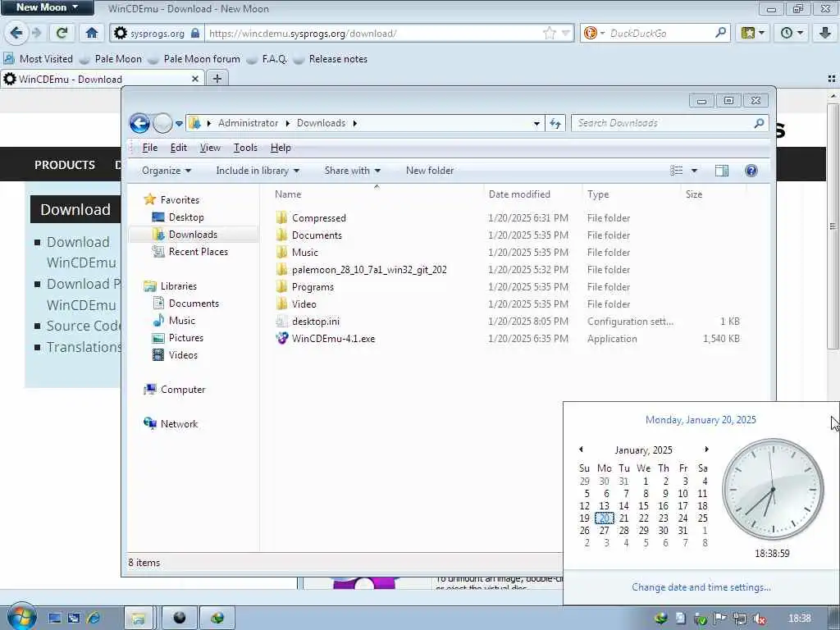
Task: Click the Show desktop quick launch icon
Action: pyautogui.click(x=55, y=619)
